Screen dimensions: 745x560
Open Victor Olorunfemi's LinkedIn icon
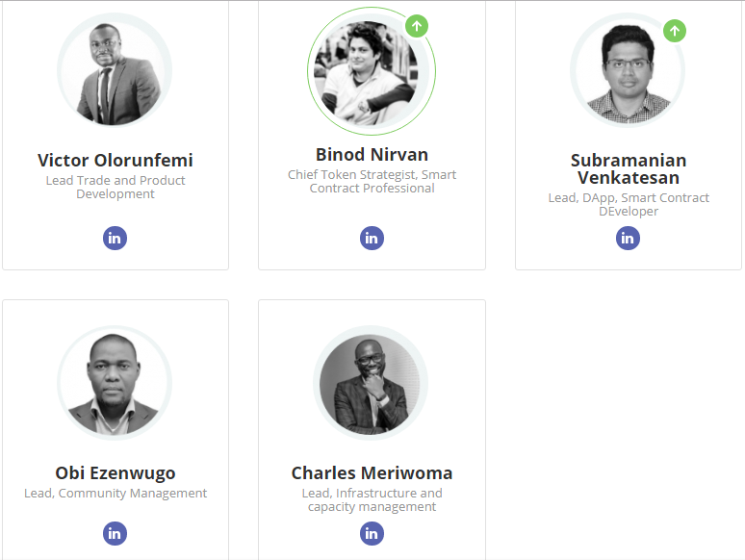pos(115,238)
